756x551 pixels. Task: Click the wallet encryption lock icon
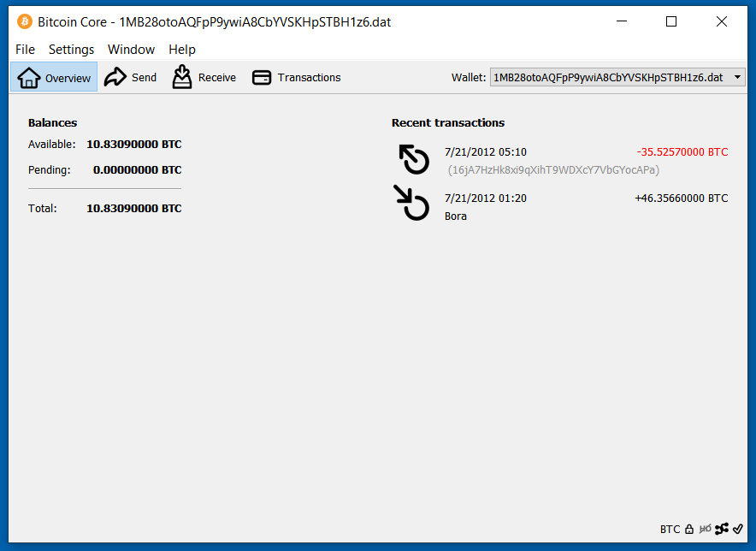click(689, 530)
